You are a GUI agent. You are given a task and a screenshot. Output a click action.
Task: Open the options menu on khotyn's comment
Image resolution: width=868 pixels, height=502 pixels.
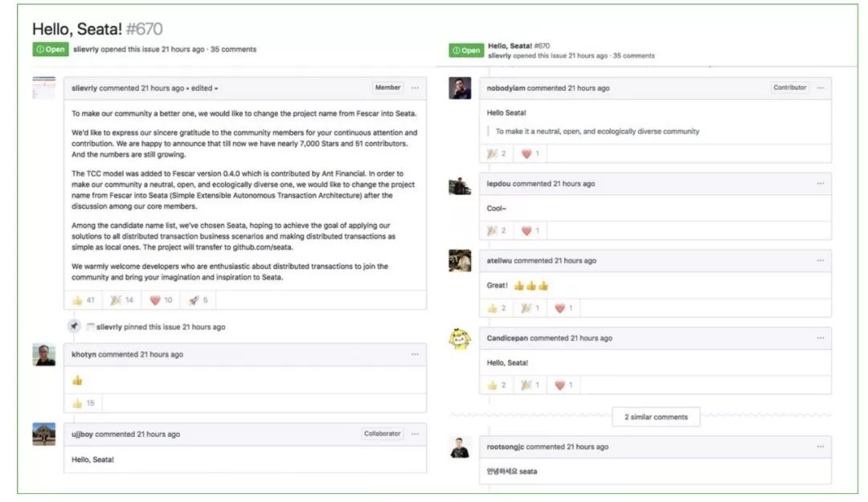click(x=416, y=354)
